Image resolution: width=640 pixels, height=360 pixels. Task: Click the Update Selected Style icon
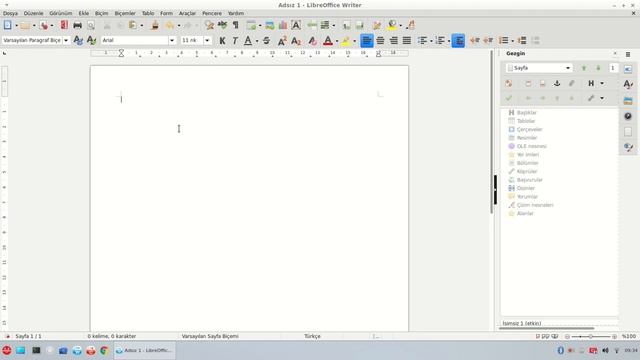tap(78, 40)
